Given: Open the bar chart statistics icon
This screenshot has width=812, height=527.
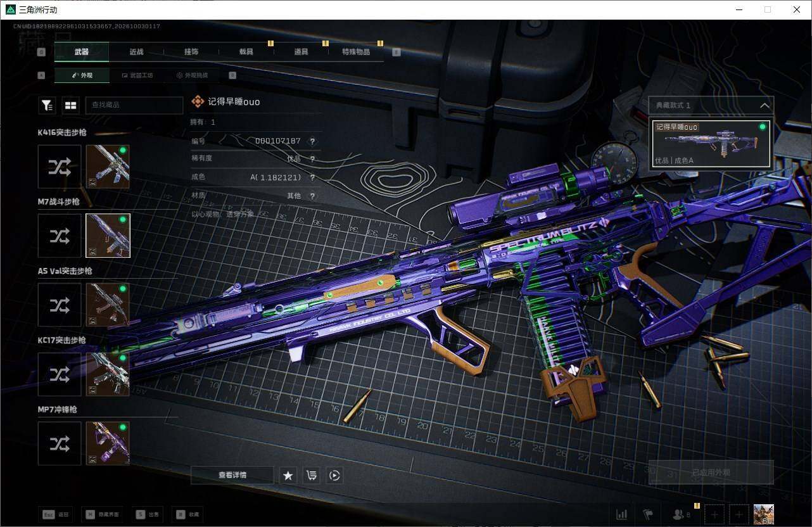Looking at the screenshot, I should (x=622, y=514).
